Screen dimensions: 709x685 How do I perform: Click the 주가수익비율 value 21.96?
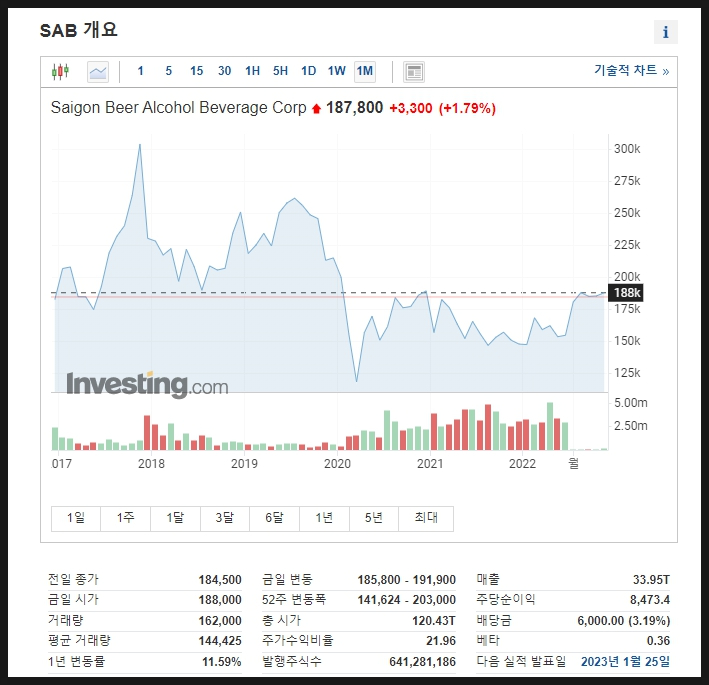click(441, 641)
